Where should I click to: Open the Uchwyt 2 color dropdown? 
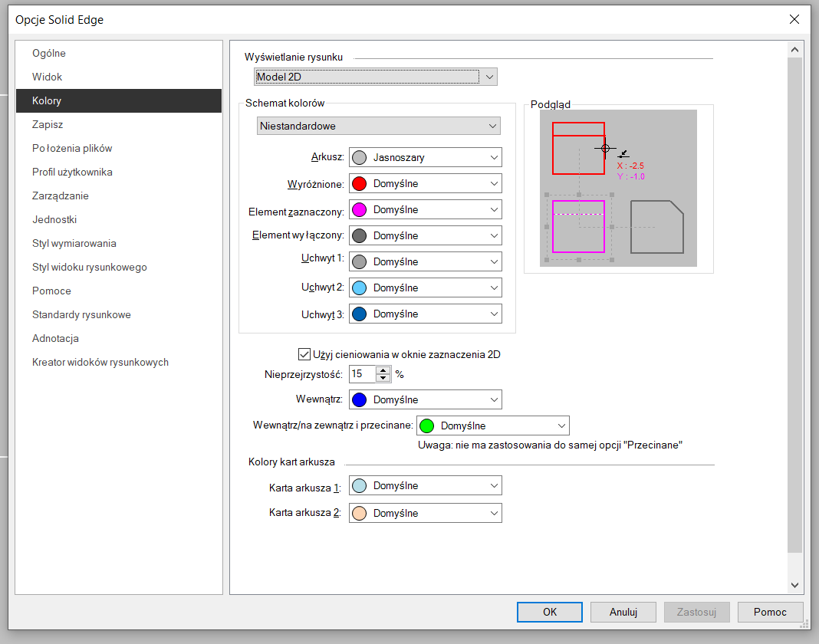tap(425, 287)
